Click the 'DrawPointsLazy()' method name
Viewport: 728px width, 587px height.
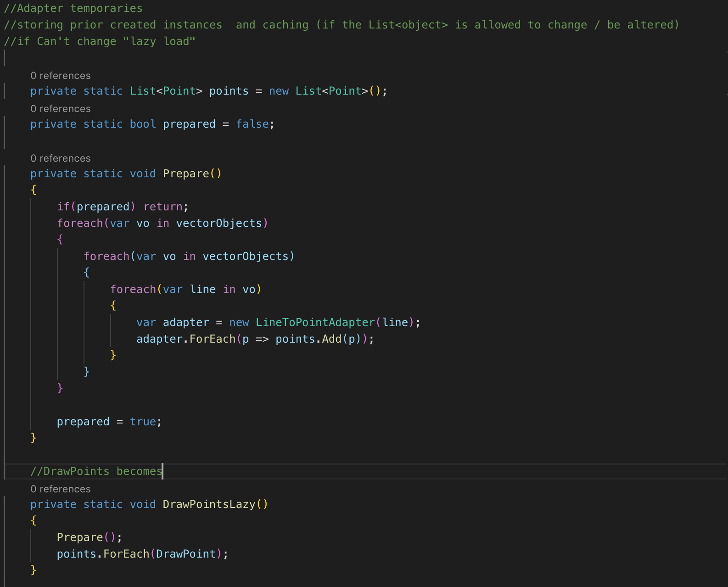pos(215,504)
